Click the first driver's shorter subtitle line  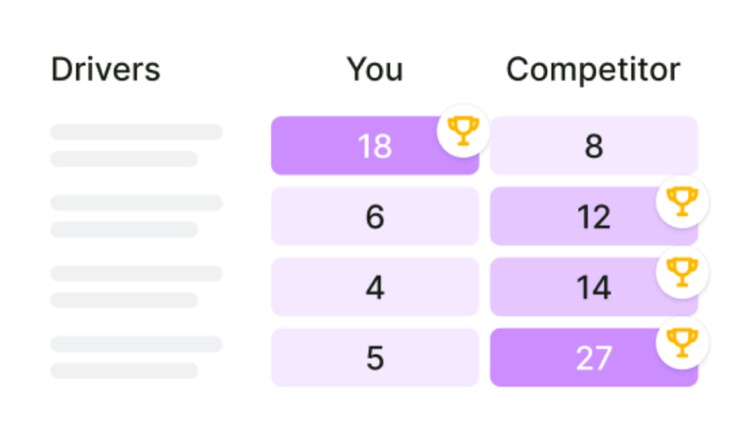pos(124,159)
